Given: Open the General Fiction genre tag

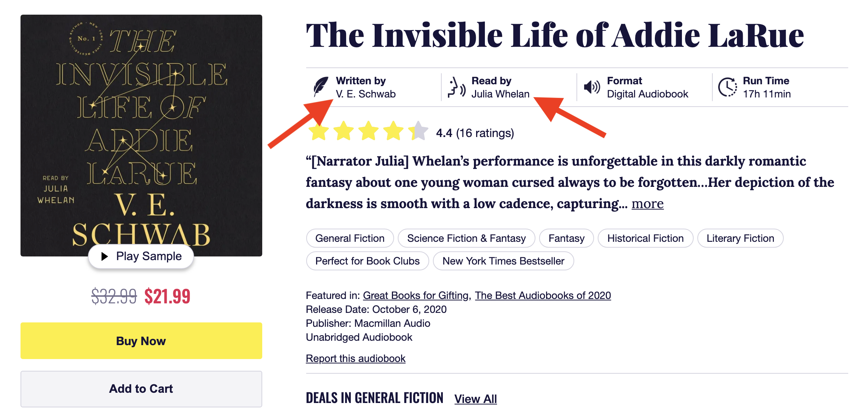Looking at the screenshot, I should [350, 239].
